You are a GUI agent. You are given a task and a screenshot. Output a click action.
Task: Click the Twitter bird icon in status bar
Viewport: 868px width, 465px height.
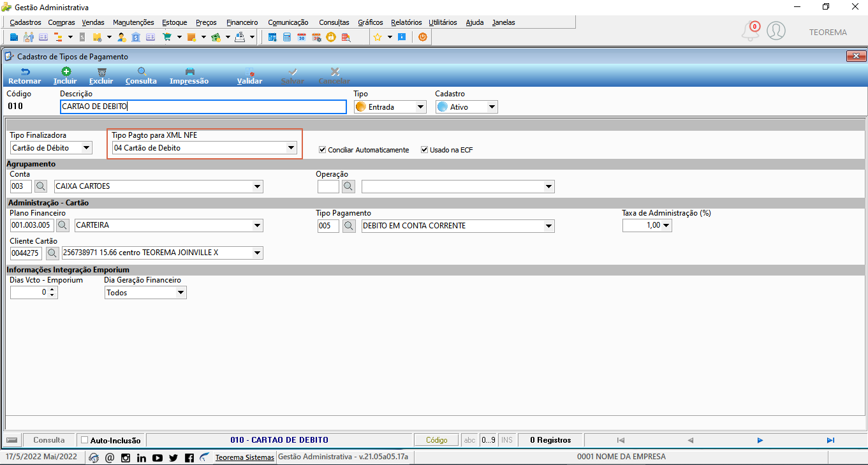coord(173,457)
